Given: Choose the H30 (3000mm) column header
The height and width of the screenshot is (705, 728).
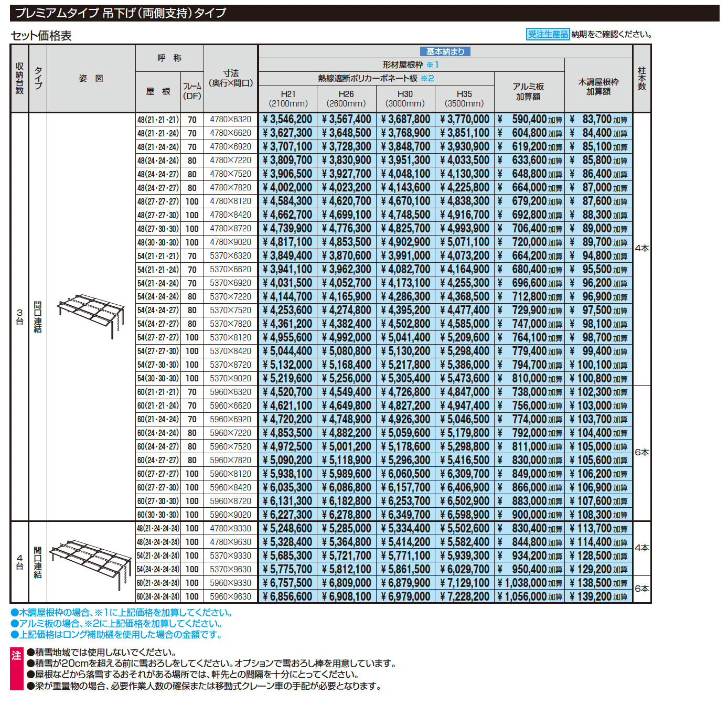Looking at the screenshot, I should 405,99.
